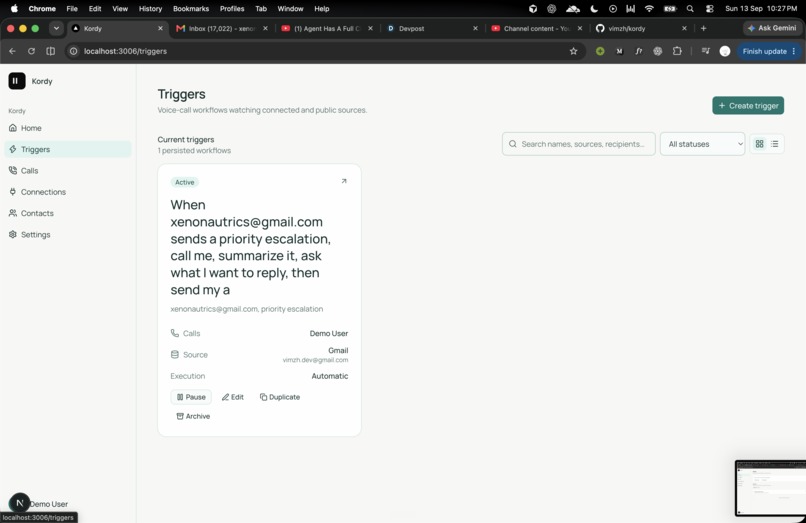Toggle Do Not Disturb moon icon
This screenshot has height=523, width=806.
coord(594,8)
